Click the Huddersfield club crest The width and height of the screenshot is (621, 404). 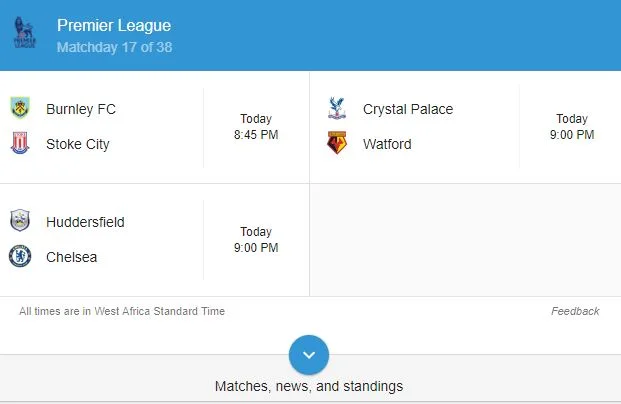pos(20,221)
